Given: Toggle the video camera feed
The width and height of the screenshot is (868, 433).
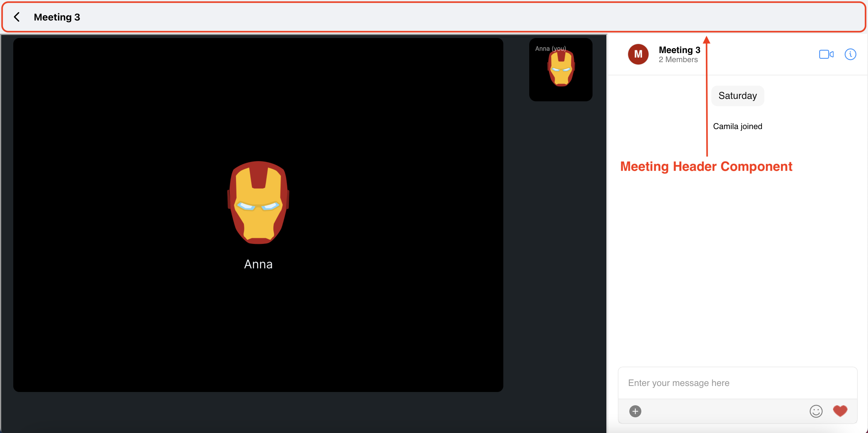Looking at the screenshot, I should click(826, 54).
